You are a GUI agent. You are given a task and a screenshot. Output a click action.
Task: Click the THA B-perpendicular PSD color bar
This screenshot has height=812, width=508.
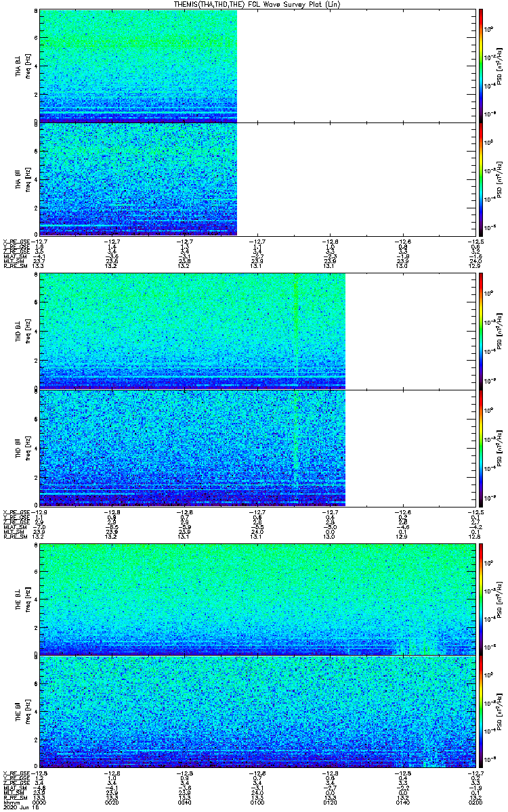tap(481, 65)
